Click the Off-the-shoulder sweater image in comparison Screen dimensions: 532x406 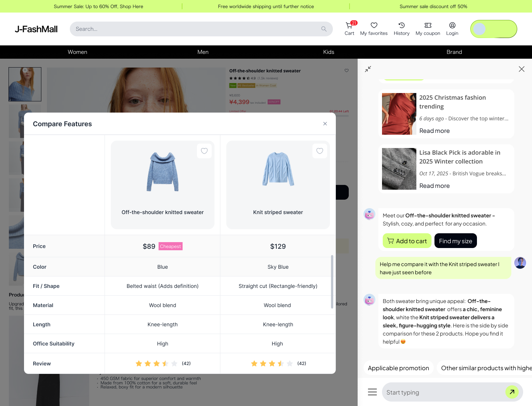coord(163,172)
